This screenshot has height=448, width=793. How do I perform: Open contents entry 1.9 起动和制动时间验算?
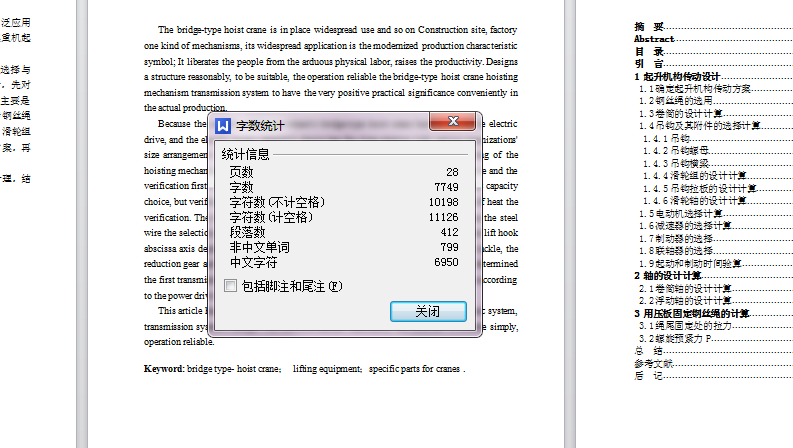pyautogui.click(x=715, y=263)
